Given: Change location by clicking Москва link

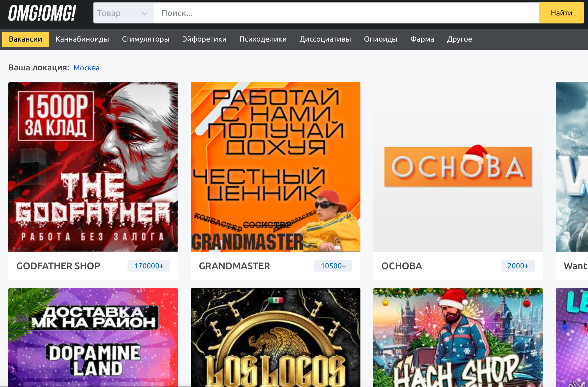Looking at the screenshot, I should pyautogui.click(x=86, y=68).
